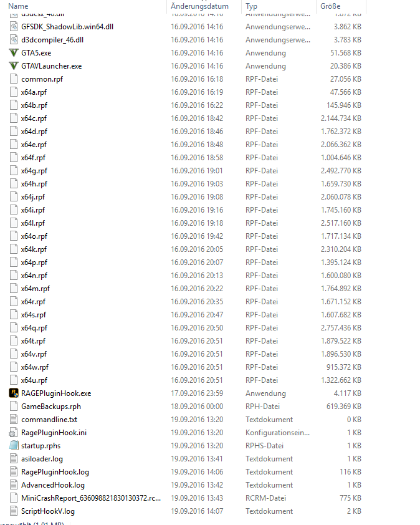Click the RagePluginHook.log document icon
The height and width of the screenshot is (525, 420).
tap(13, 472)
